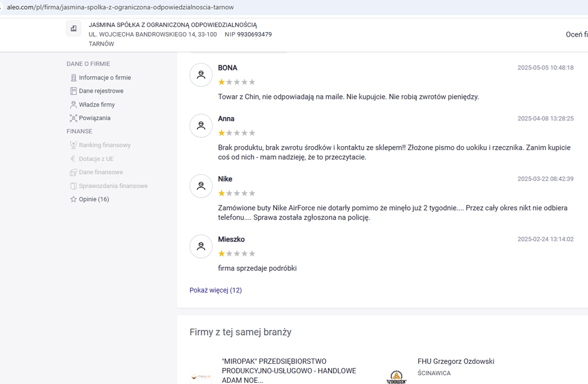
Task: Open the FHU Grzegorz Ozdowski company link
Action: (456, 361)
